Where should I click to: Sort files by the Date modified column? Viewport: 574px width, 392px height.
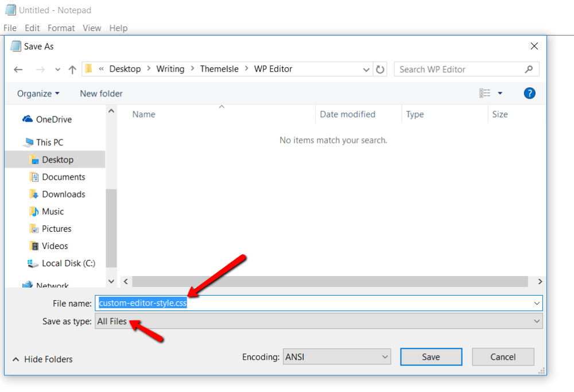(x=347, y=114)
